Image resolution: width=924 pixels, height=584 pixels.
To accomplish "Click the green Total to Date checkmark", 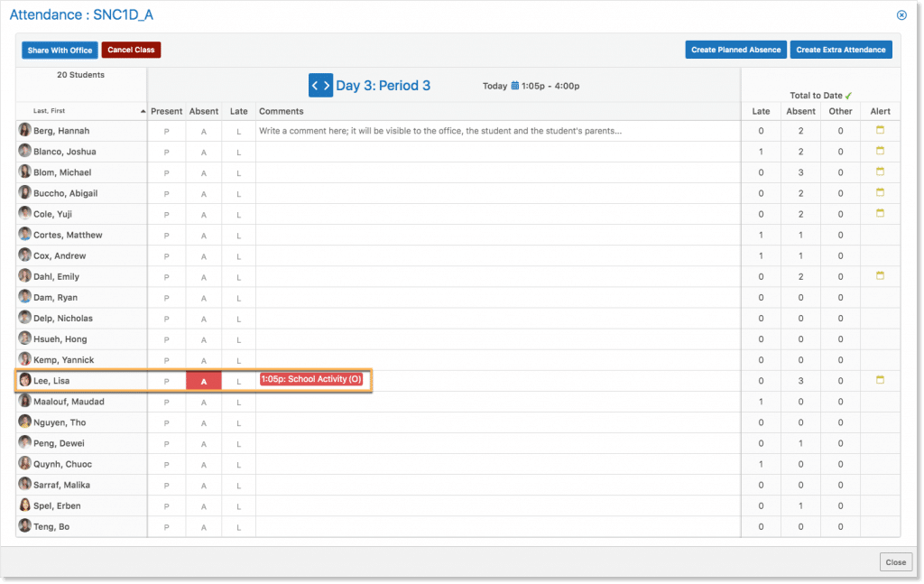I will click(x=848, y=95).
